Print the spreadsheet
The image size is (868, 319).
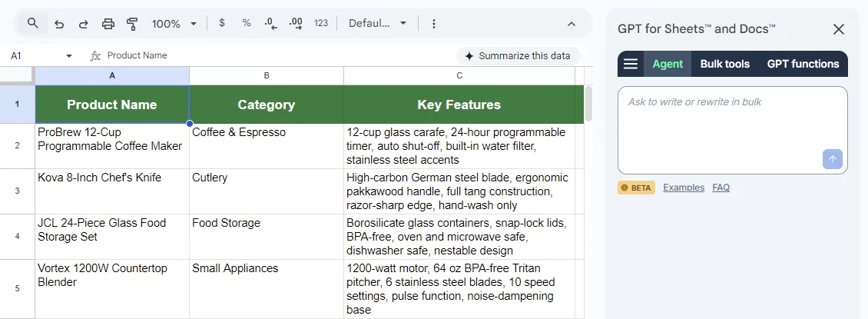click(108, 24)
